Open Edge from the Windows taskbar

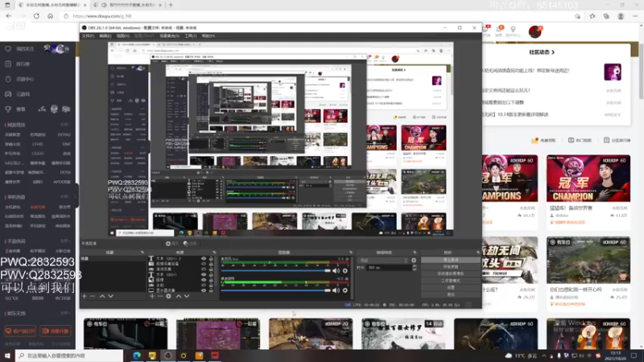(x=136, y=356)
